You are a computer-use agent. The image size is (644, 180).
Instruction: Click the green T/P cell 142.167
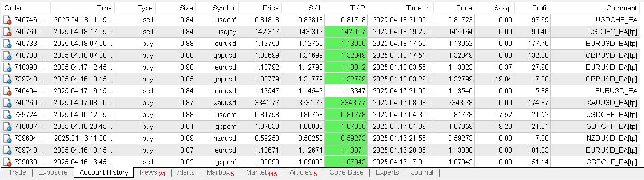(346, 32)
